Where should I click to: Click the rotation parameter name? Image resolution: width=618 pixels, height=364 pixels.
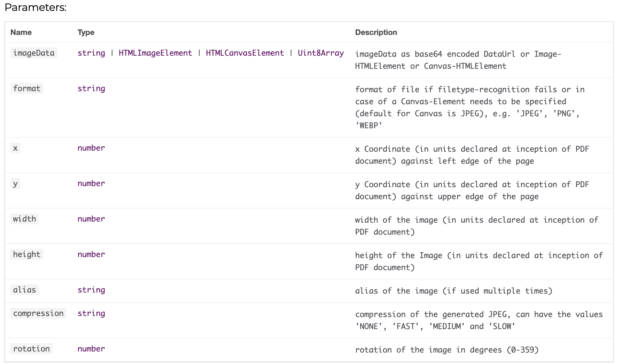pyautogui.click(x=31, y=349)
